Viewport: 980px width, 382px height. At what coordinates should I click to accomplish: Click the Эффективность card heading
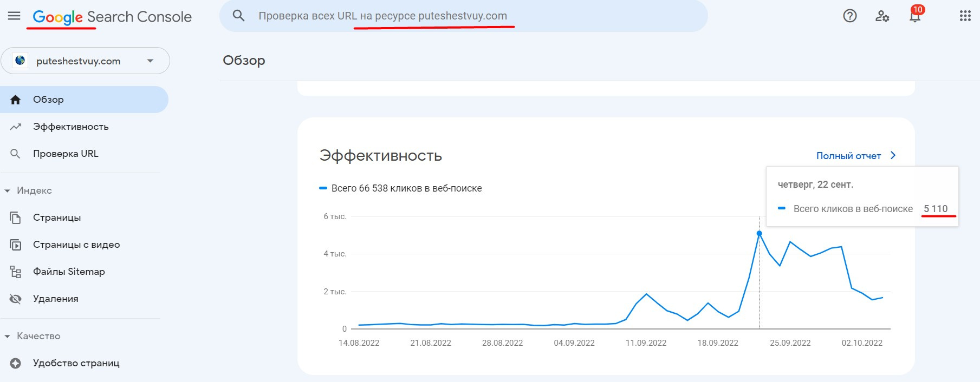click(381, 156)
